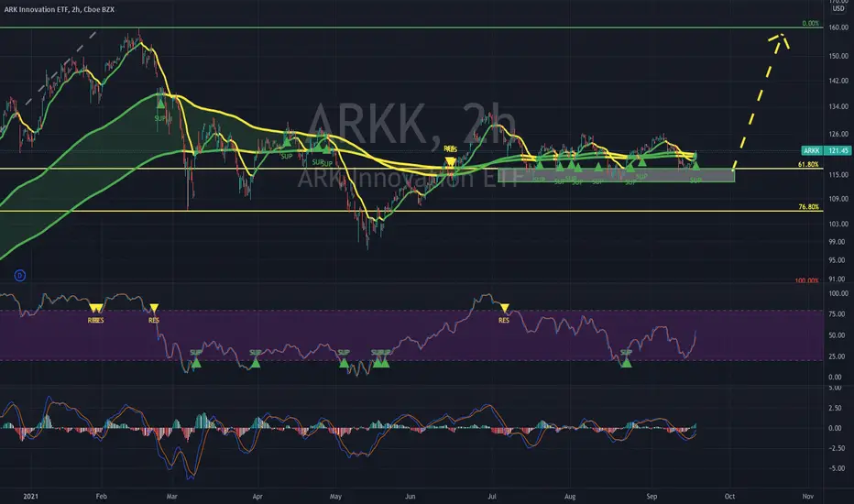The width and height of the screenshot is (854, 504).
Task: Click the 142.00 price axis label
Action: 838,81
